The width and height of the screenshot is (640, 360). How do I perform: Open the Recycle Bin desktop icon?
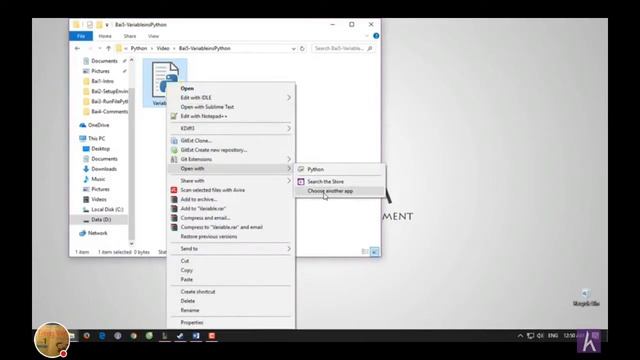tap(586, 298)
